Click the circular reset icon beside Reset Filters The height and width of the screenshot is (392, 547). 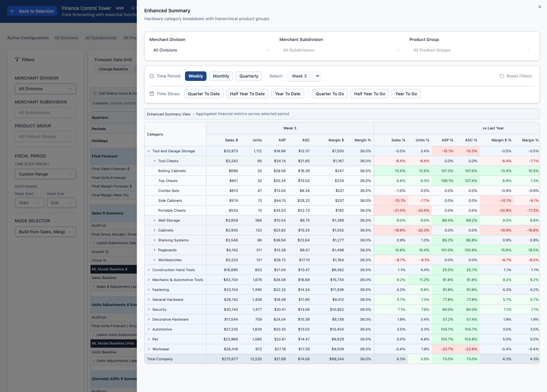501,76
